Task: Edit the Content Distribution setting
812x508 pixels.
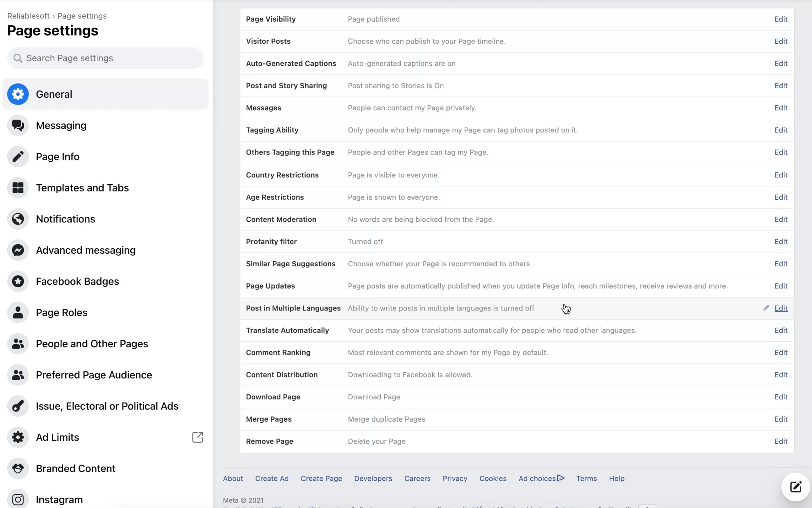Action: pos(781,375)
